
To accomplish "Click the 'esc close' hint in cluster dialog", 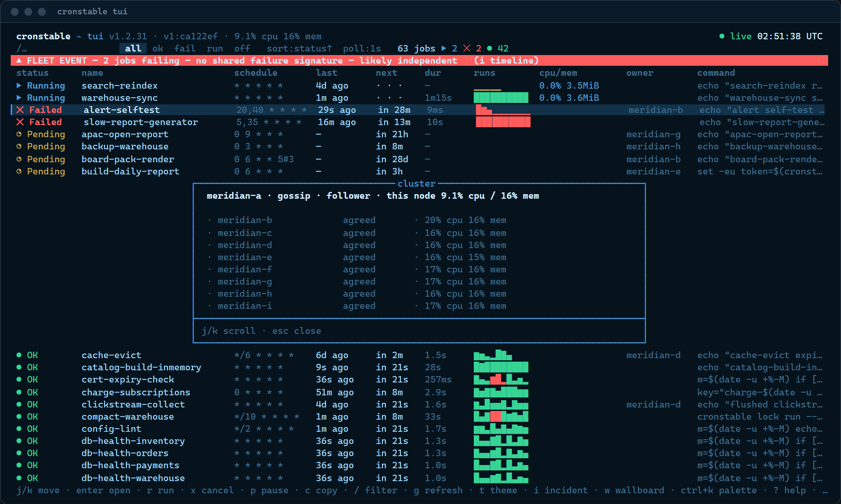I will 296,331.
